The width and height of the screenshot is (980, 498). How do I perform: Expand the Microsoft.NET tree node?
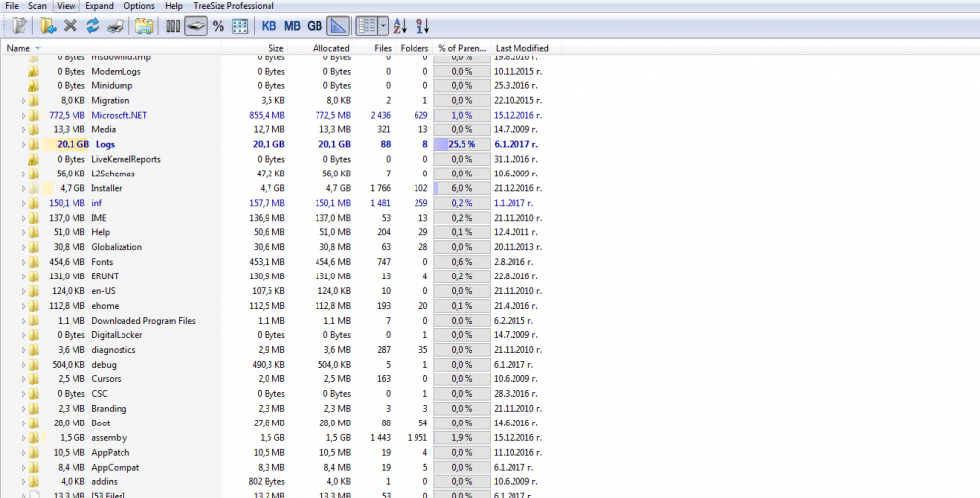tap(24, 115)
